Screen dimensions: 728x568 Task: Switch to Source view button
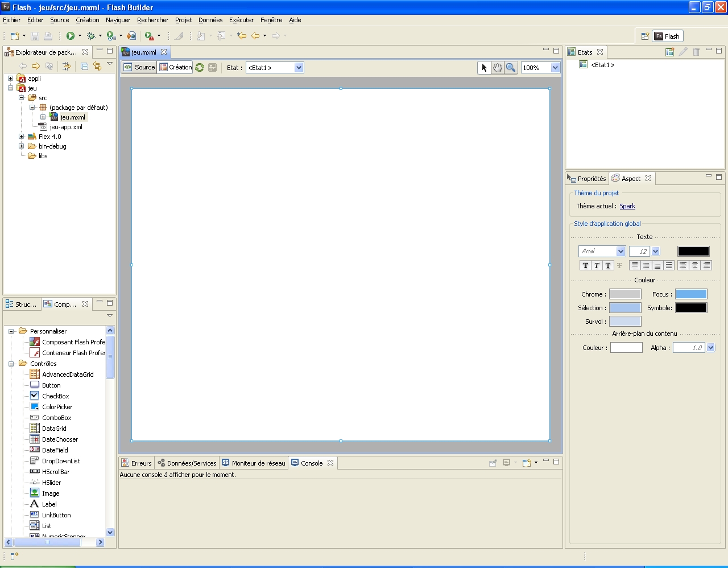point(139,67)
